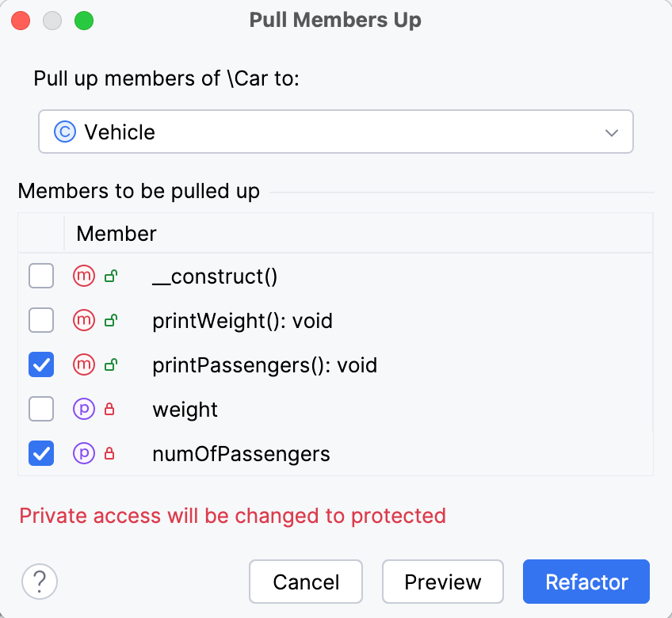Screen dimensions: 672x618
Task: Click the Refactor button
Action: (586, 582)
